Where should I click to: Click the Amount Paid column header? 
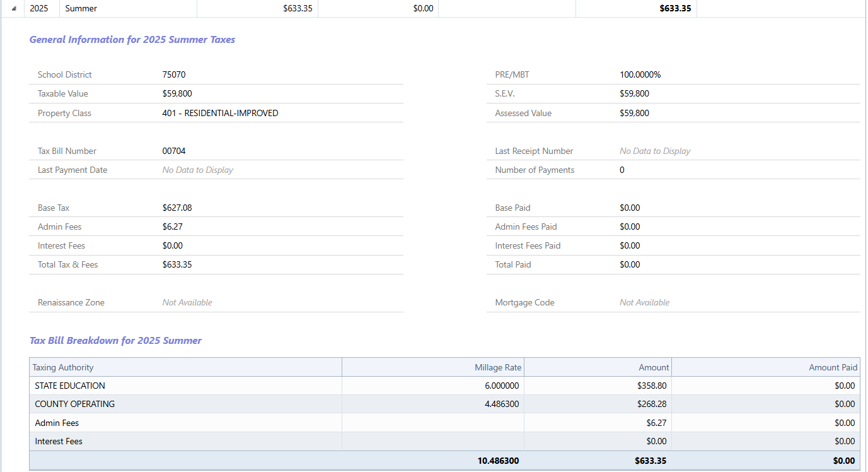833,367
